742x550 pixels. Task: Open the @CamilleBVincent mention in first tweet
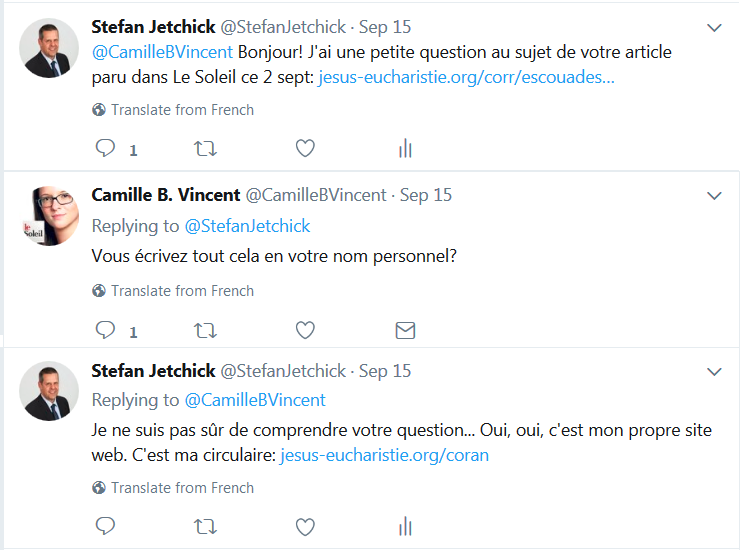(162, 51)
